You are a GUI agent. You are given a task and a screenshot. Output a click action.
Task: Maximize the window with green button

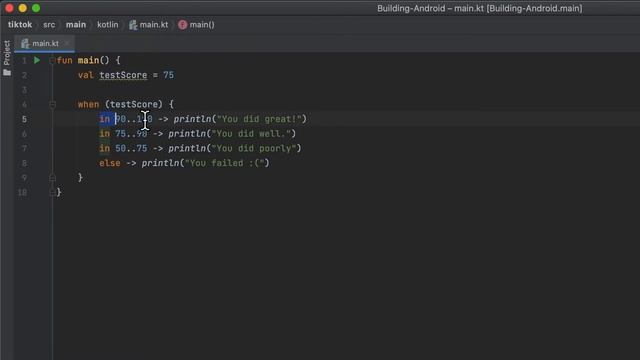coord(36,8)
